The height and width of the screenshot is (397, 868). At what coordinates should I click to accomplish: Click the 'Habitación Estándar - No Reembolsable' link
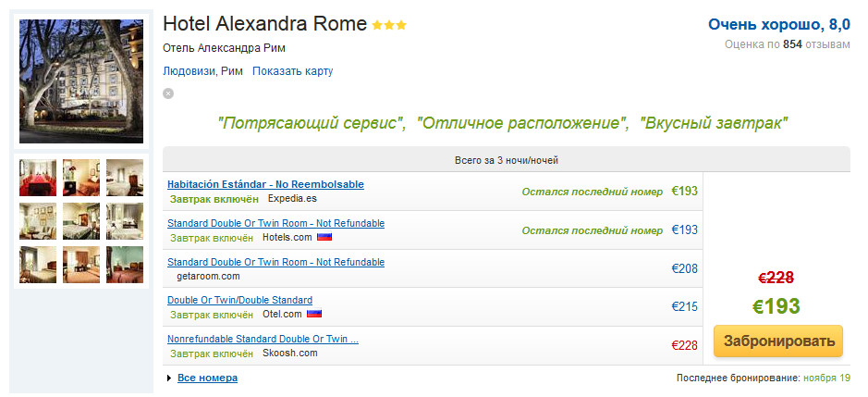265,184
